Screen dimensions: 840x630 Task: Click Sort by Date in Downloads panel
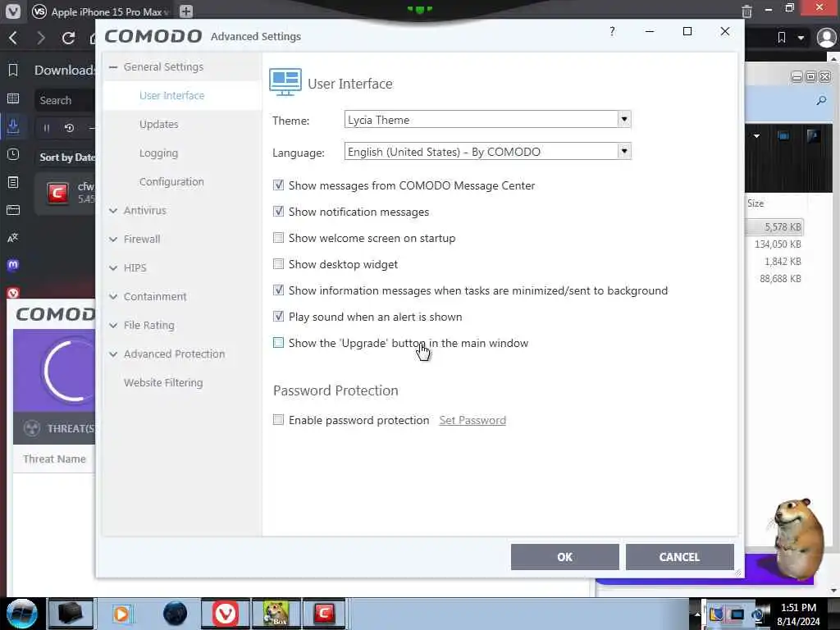67,157
